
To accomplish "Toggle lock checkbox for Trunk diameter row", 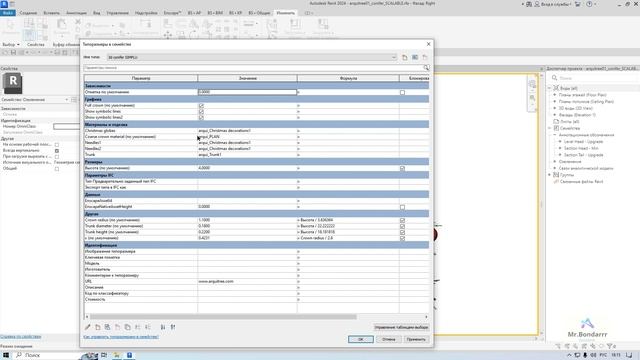I will tap(402, 226).
